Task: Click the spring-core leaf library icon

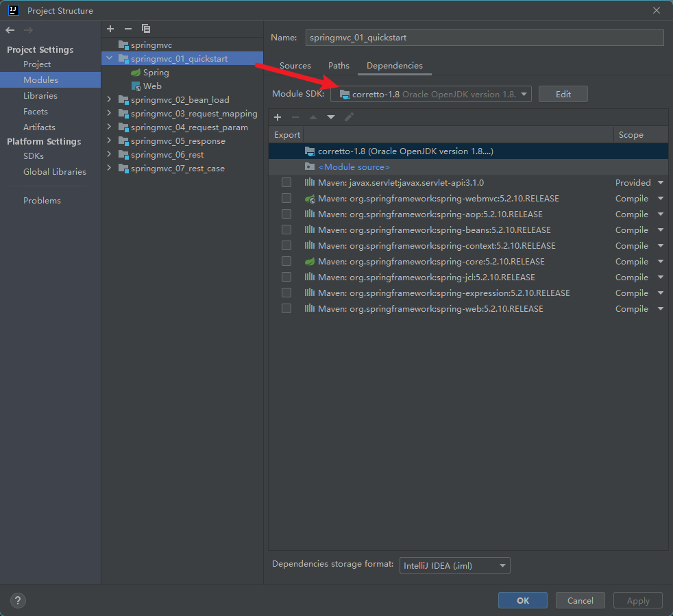Action: (x=310, y=262)
